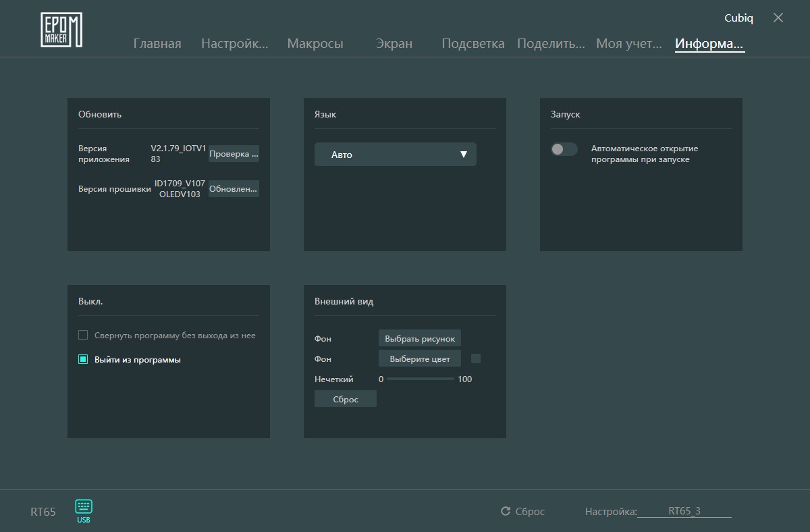
Task: Click the Обновлен... firmware button
Action: tap(234, 189)
